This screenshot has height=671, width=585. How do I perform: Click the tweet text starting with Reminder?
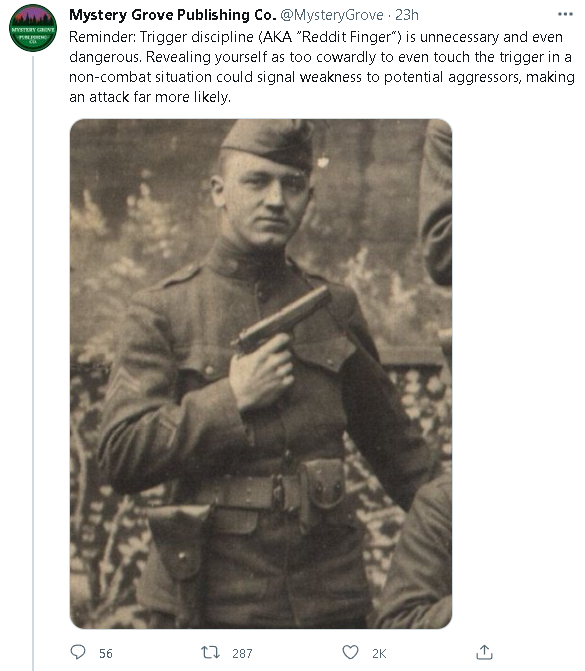pos(321,67)
